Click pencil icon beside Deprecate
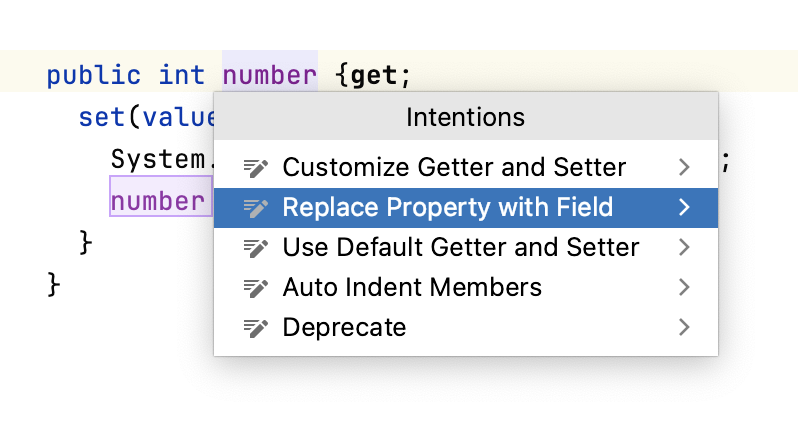This screenshot has height=442, width=798. 257,327
